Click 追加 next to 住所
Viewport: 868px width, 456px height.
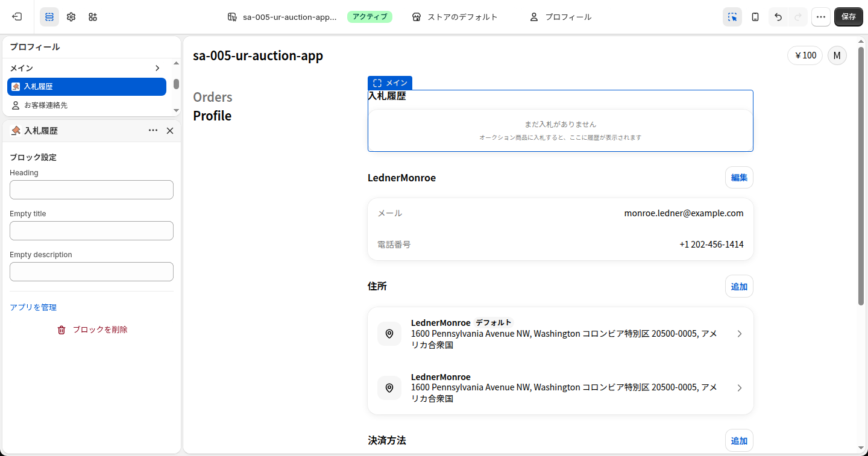(739, 287)
